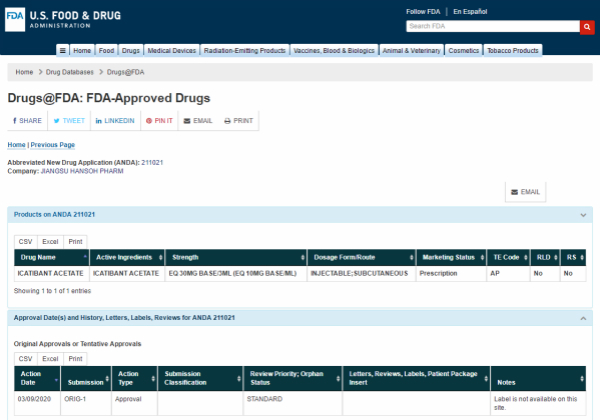Open the hamburger menu icon in navbar
The image size is (600, 420).
(63, 50)
